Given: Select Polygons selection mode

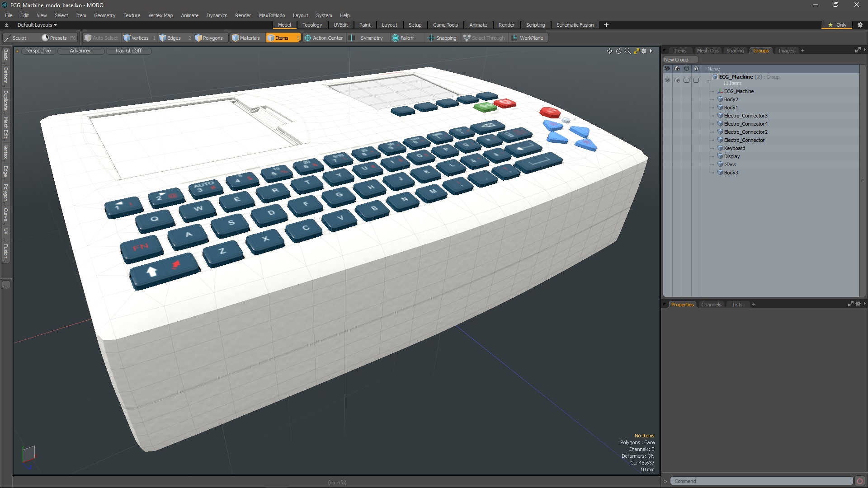Looking at the screenshot, I should coord(209,38).
